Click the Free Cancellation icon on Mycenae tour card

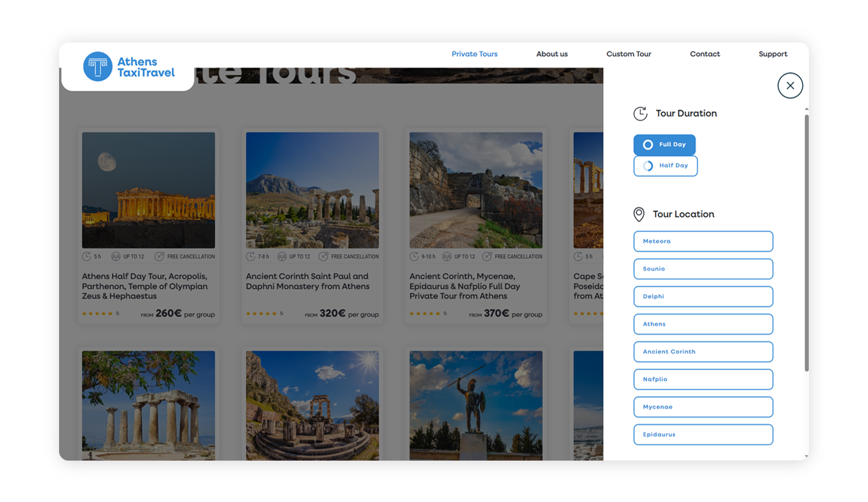coord(488,256)
